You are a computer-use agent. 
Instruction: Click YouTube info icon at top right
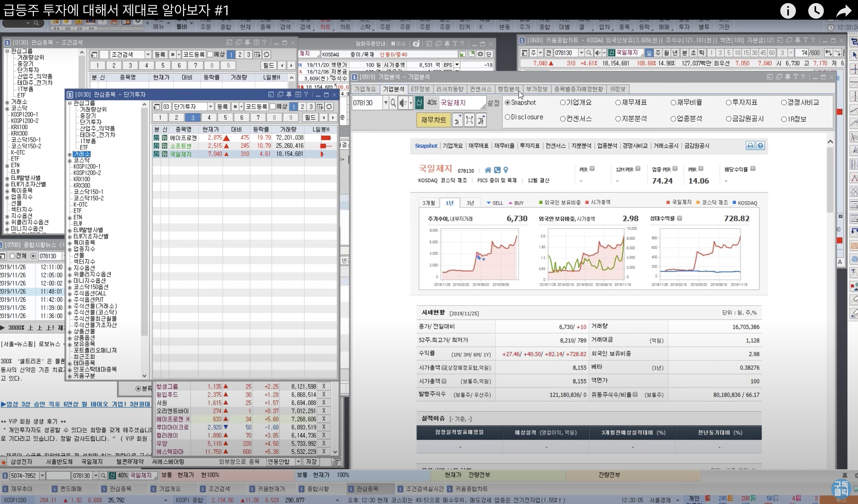788,11
